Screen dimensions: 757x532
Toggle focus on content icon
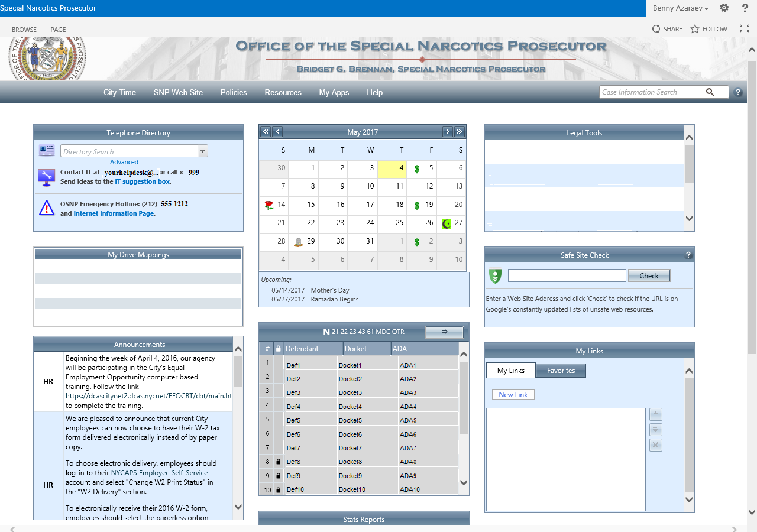pos(745,28)
